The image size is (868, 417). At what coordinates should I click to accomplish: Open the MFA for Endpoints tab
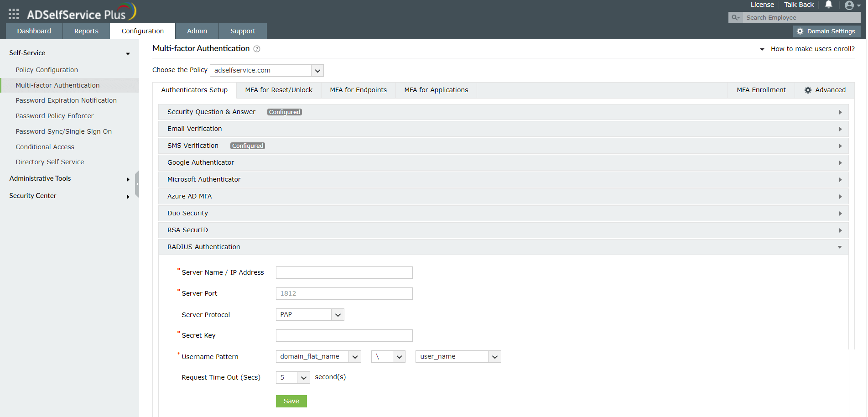coord(359,90)
